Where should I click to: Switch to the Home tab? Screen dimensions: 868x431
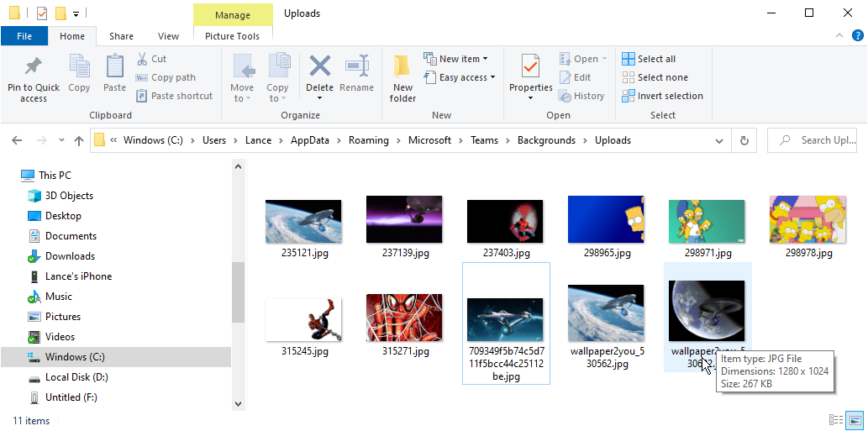[72, 36]
